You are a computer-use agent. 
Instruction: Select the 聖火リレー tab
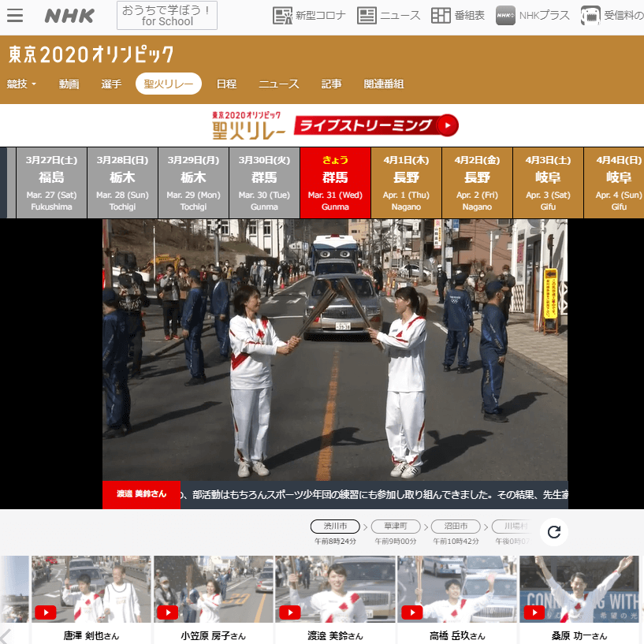[168, 84]
